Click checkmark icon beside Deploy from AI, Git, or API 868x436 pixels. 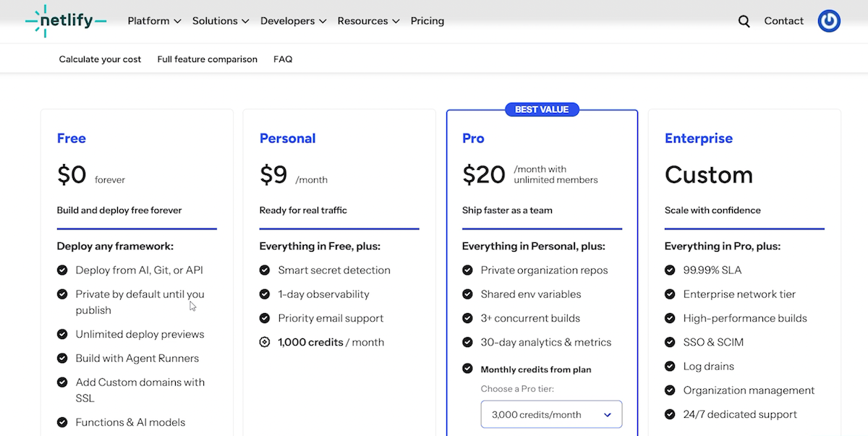tap(62, 270)
